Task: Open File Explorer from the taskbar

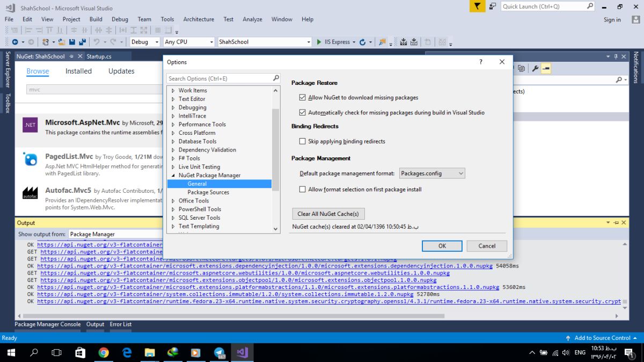Action: (150, 352)
